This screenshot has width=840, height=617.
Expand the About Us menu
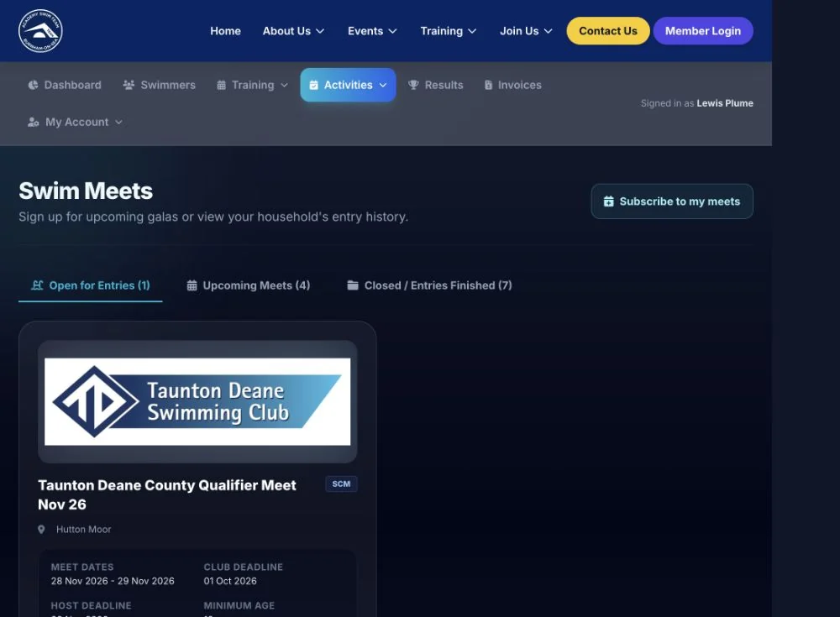click(x=293, y=31)
